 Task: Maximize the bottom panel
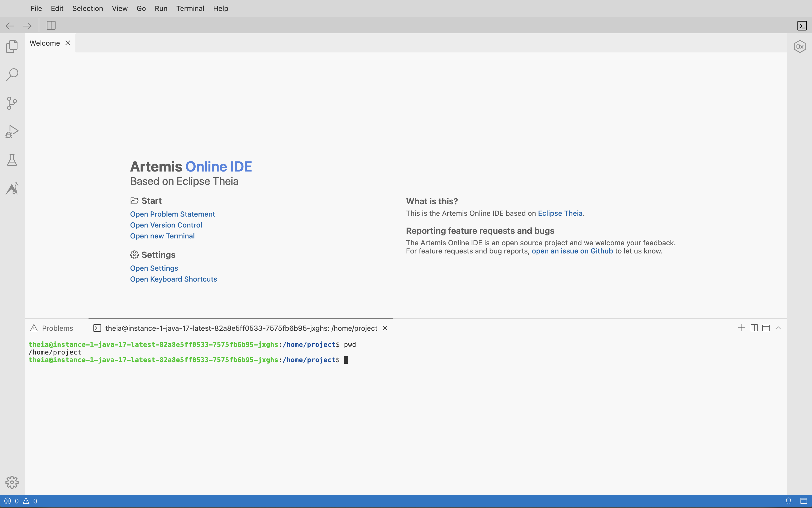click(766, 328)
